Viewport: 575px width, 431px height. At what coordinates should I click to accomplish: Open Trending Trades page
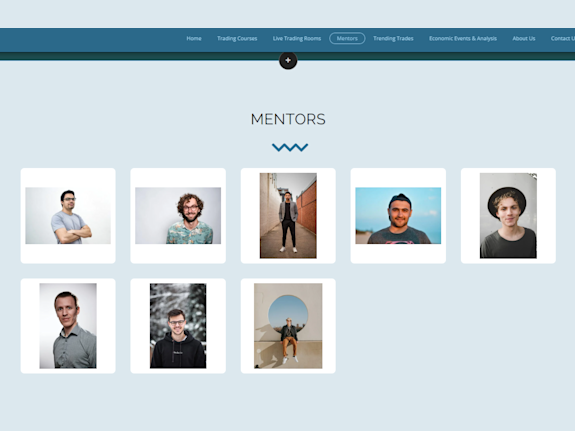(393, 39)
